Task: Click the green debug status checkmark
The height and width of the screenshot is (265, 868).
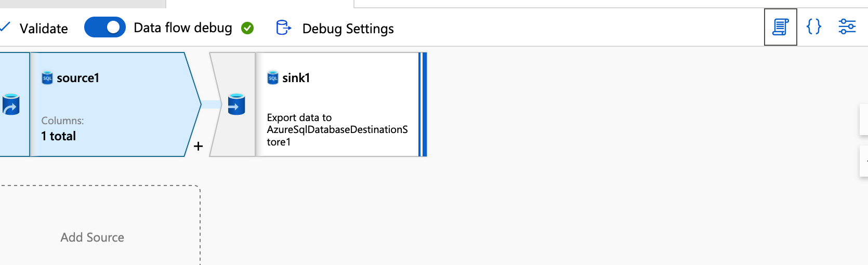Action: coord(247,28)
